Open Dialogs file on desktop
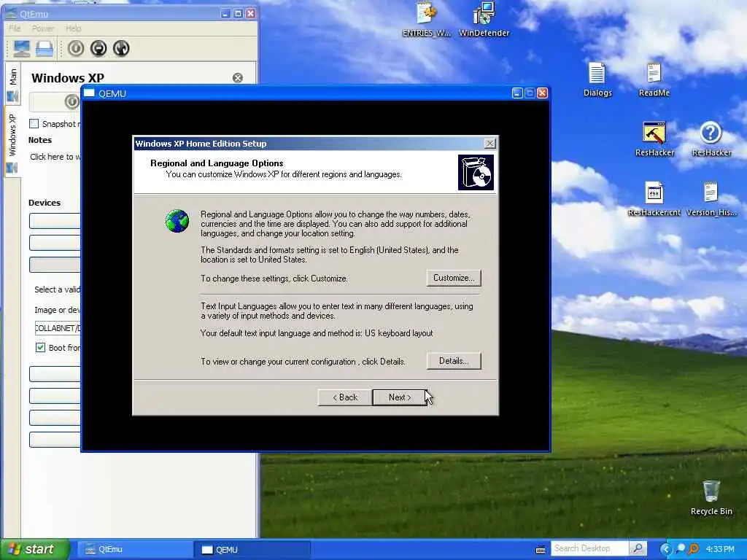 coord(597,79)
